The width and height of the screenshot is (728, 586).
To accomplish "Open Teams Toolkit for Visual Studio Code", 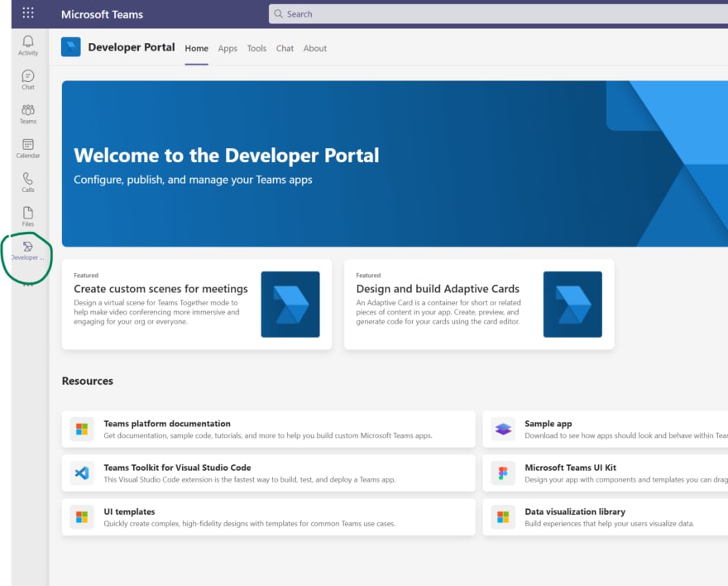I will [x=268, y=473].
